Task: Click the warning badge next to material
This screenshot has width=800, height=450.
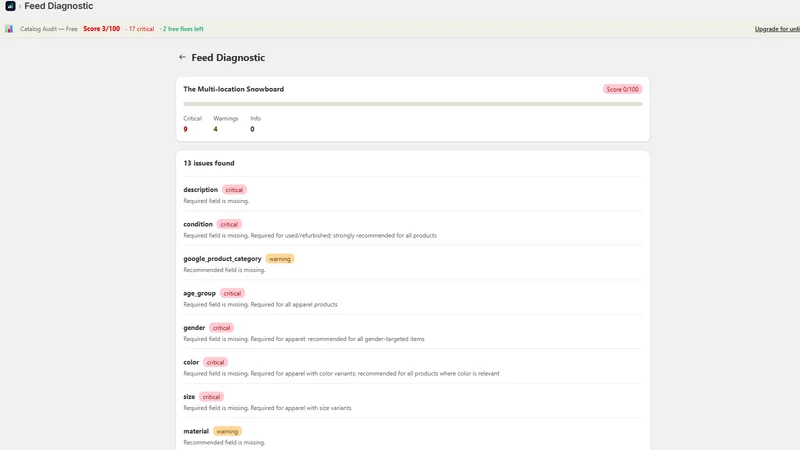Action: [x=227, y=431]
